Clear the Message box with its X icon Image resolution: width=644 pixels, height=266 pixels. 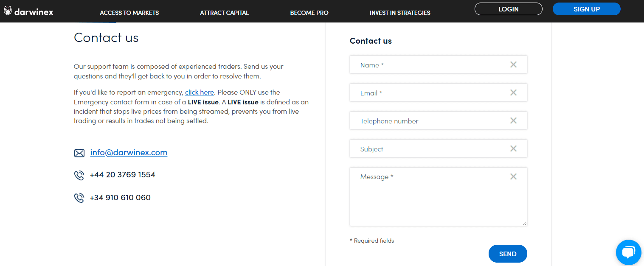coord(513,176)
